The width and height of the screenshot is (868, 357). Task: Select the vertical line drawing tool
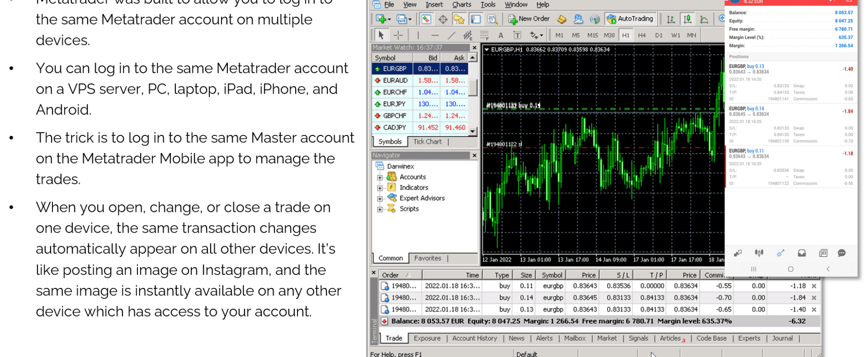point(418,35)
